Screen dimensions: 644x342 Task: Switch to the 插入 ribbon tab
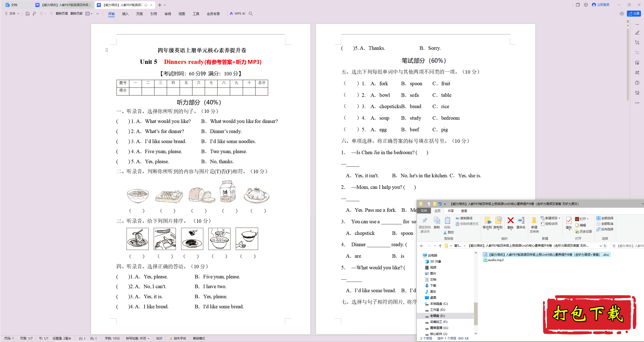tap(125, 14)
